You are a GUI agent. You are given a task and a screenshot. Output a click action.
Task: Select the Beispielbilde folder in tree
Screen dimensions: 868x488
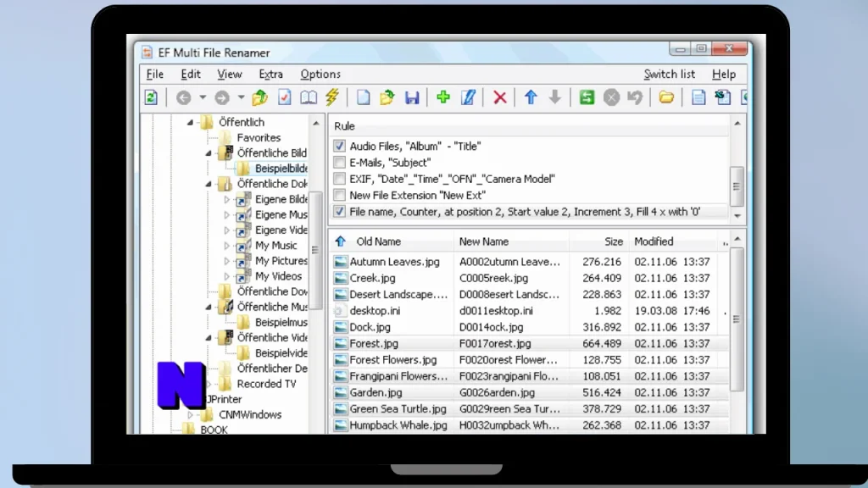280,169
